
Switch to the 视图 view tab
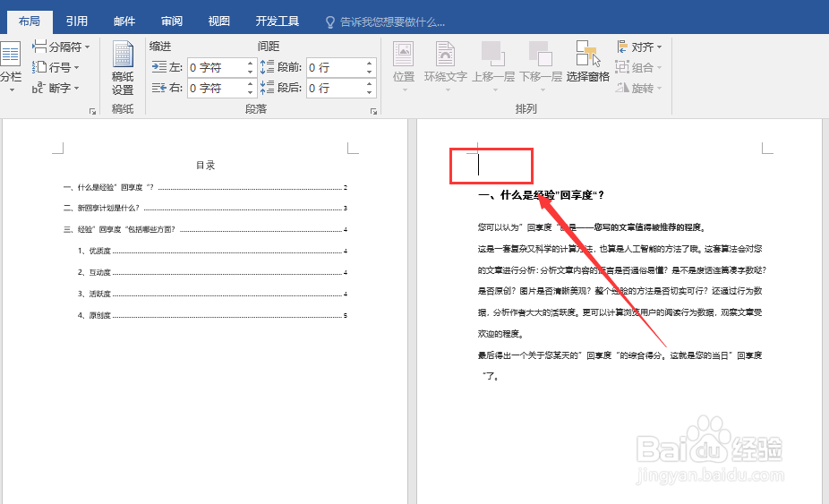point(218,21)
